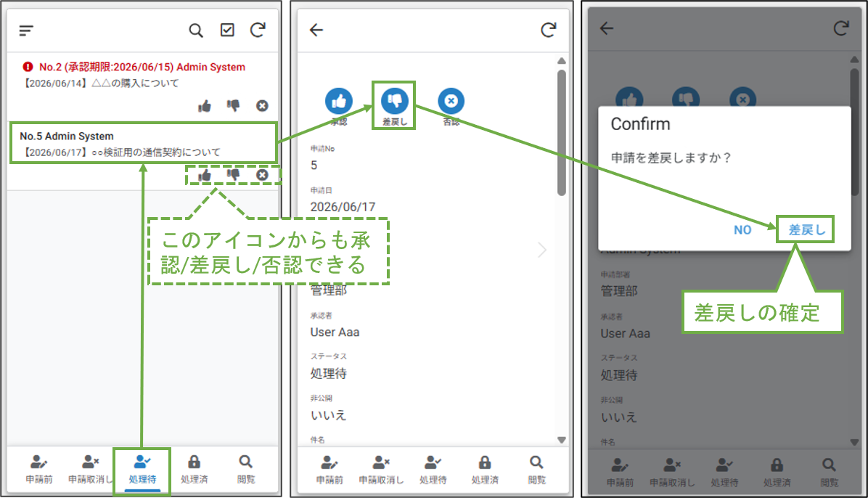The height and width of the screenshot is (498, 868).
Task: Click scrollbar up arrow in right screen
Action: tap(854, 60)
